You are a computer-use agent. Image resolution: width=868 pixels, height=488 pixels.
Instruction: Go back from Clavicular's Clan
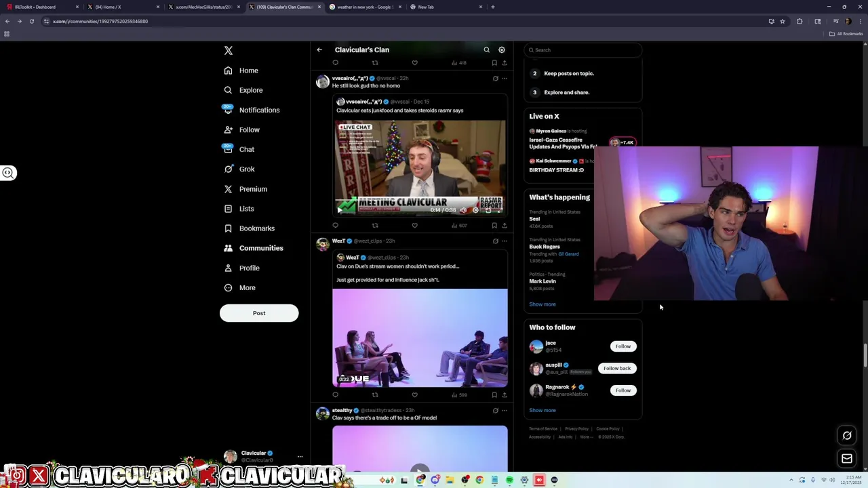tap(319, 49)
